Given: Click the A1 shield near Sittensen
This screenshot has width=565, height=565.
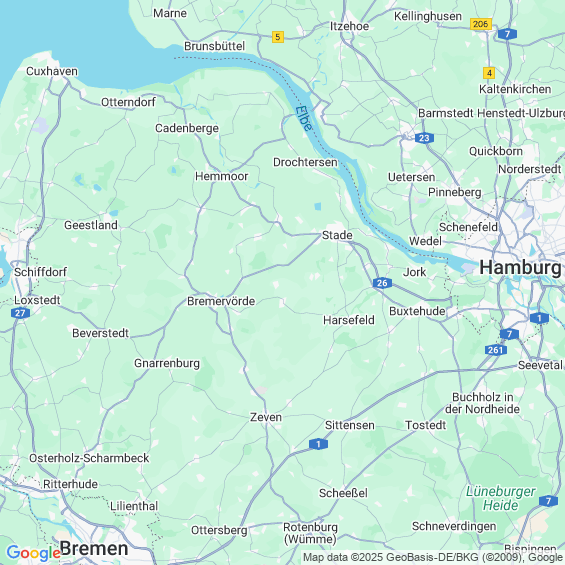Looking at the screenshot, I should tap(318, 444).
